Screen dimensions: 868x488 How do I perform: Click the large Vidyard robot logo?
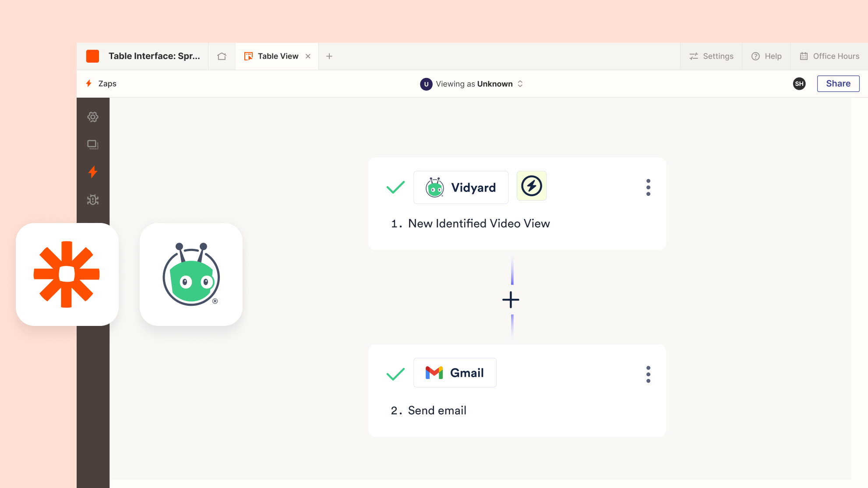(x=191, y=274)
